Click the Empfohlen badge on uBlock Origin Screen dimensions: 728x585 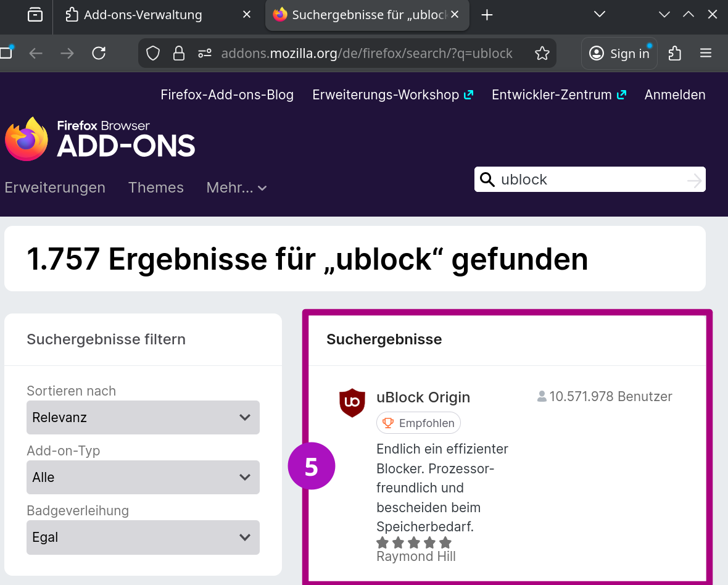point(418,423)
